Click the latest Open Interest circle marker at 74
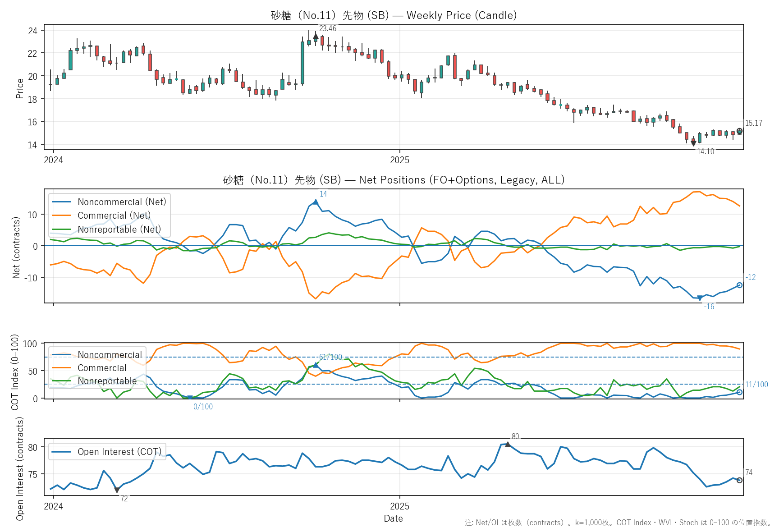Screen dimensions: 779x532 click(x=739, y=480)
